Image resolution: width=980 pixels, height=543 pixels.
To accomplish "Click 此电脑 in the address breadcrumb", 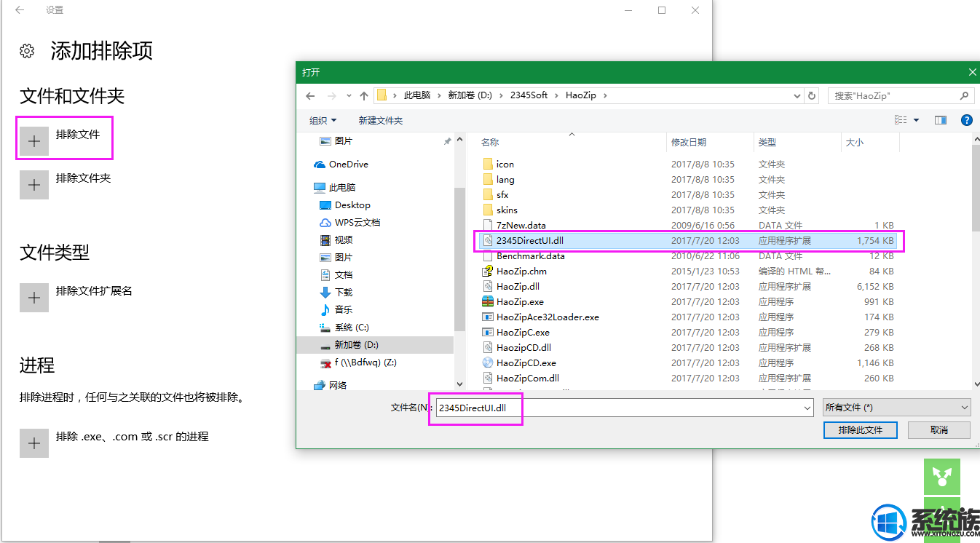I will pyautogui.click(x=417, y=95).
